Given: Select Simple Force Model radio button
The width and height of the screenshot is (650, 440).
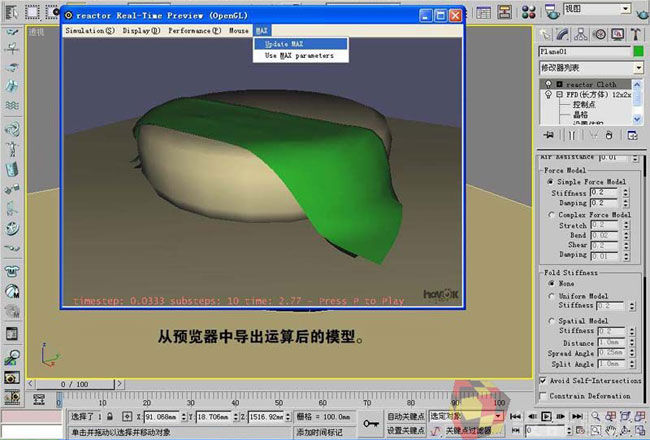Looking at the screenshot, I should (x=551, y=182).
